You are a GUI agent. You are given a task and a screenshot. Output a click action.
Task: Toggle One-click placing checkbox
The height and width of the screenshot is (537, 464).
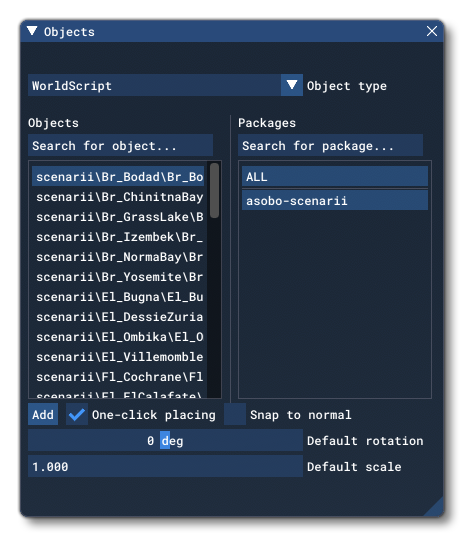[77, 414]
